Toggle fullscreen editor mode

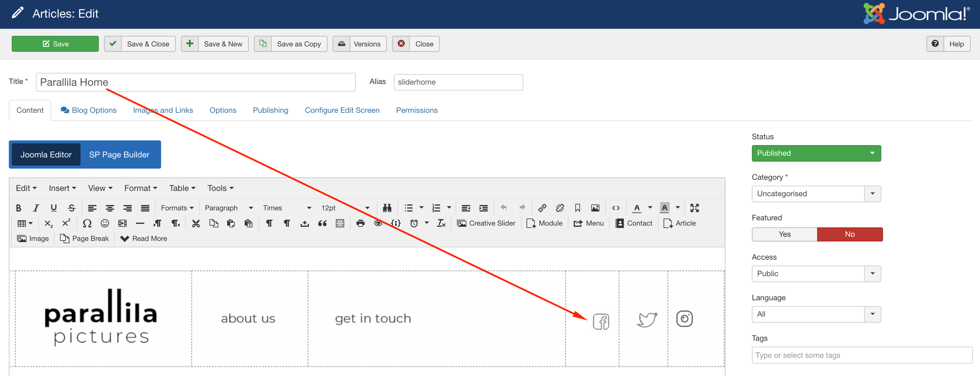(694, 208)
